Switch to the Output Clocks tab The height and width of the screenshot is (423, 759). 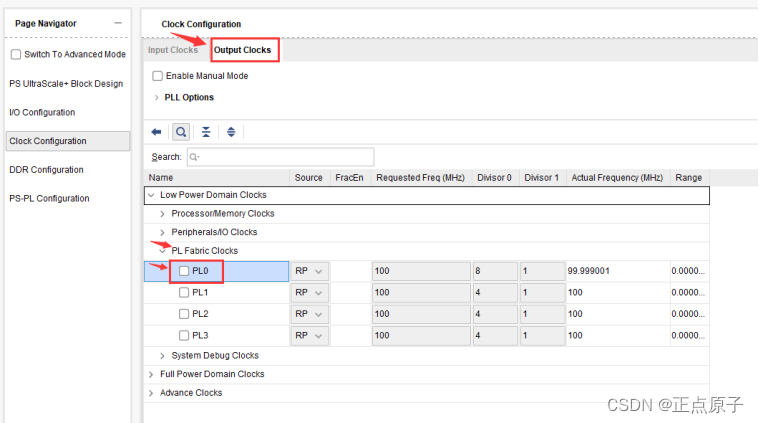(243, 50)
